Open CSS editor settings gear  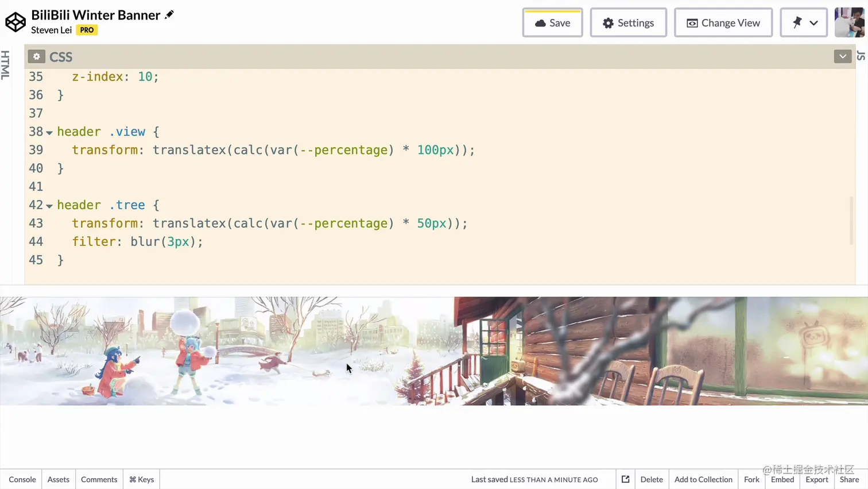tap(36, 56)
